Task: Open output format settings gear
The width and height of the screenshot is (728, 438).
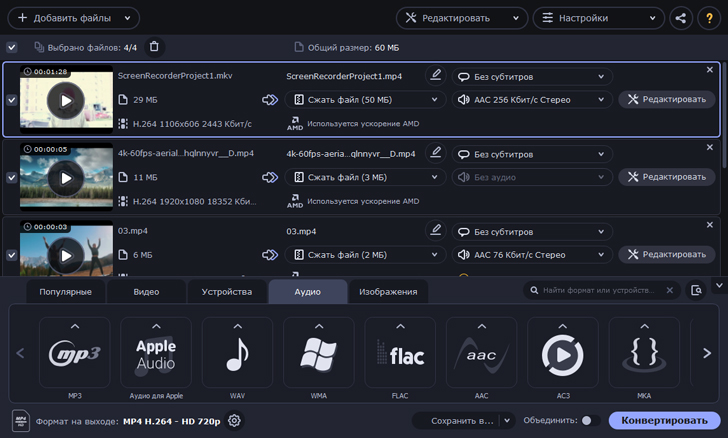Action: coord(235,421)
